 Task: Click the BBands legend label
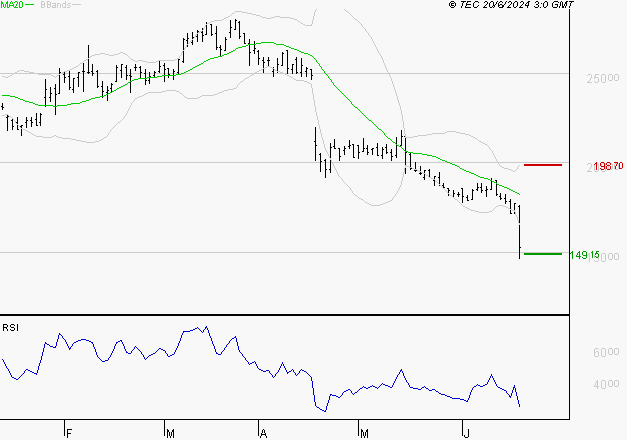(56, 5)
